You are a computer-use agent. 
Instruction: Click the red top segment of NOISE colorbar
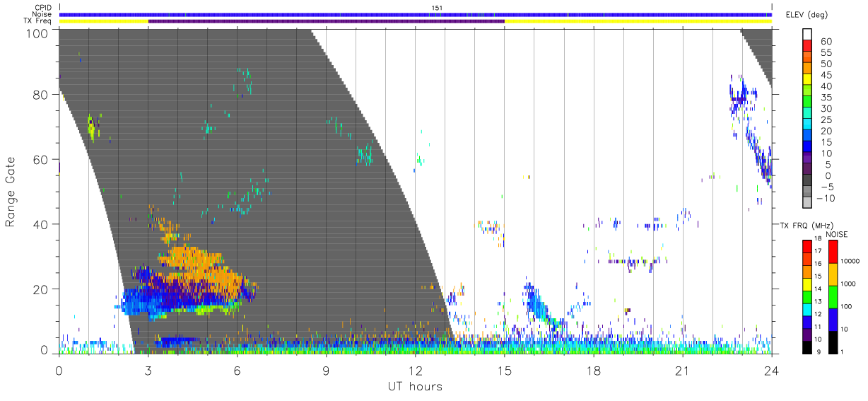pos(833,252)
